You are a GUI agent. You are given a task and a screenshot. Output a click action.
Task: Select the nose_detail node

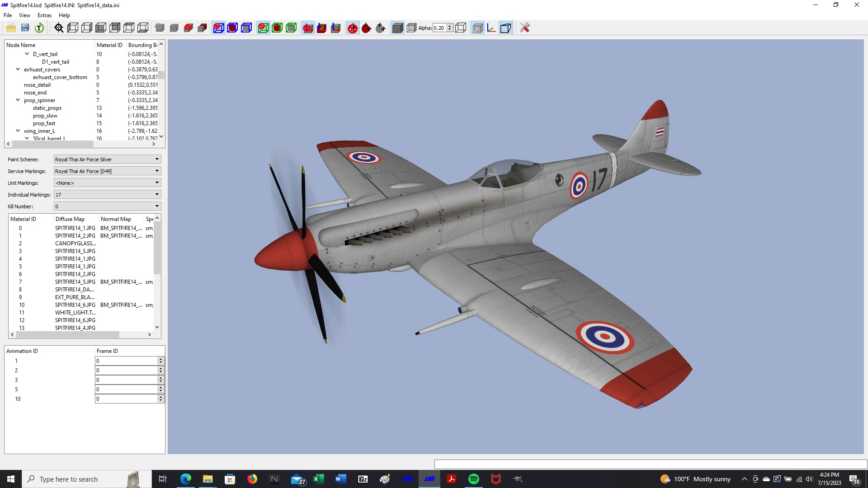coord(37,85)
